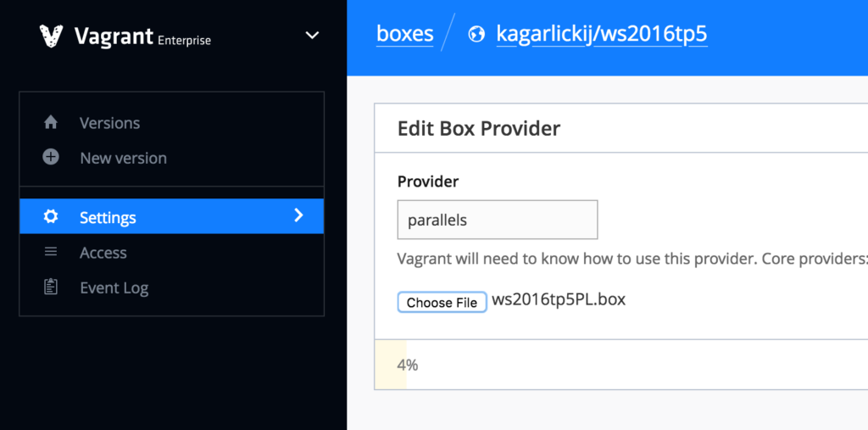Click the list icon beside Access

pos(51,252)
